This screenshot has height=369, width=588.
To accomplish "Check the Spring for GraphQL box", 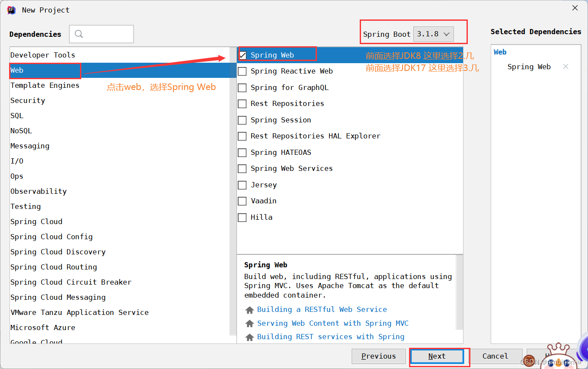I will tap(243, 87).
